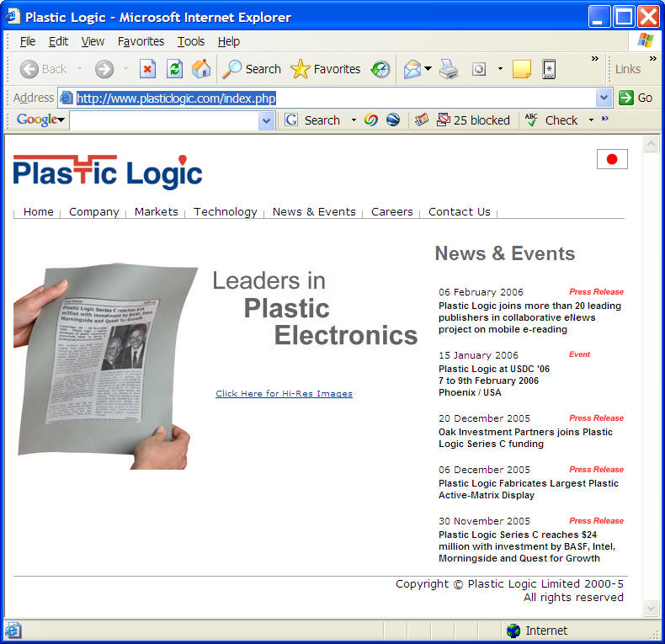Screen dimensions: 665x644
Task: Open the Careers navigation link
Action: click(392, 211)
